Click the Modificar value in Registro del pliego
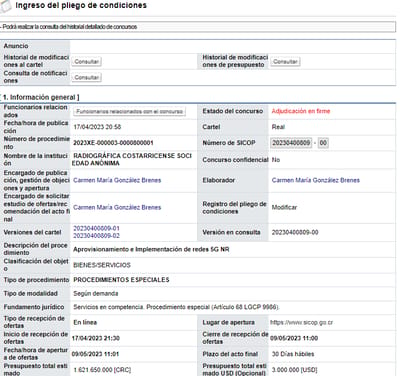The height and width of the screenshot is (376, 400). pyautogui.click(x=284, y=207)
